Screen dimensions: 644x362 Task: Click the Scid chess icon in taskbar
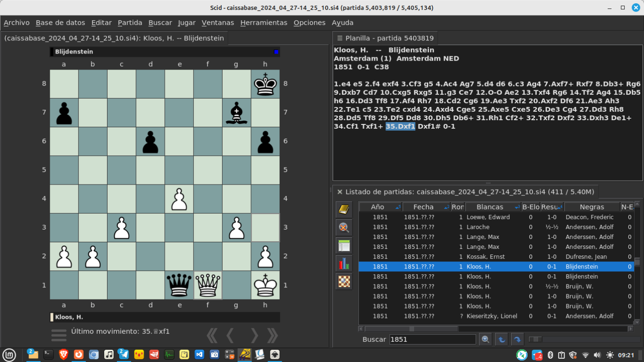(245, 354)
